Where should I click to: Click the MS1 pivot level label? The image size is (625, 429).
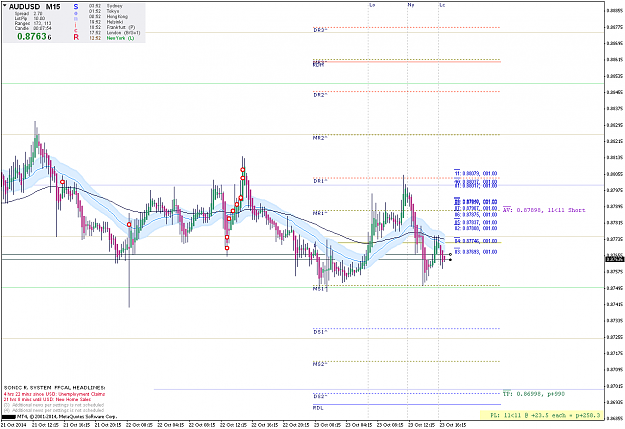320,288
